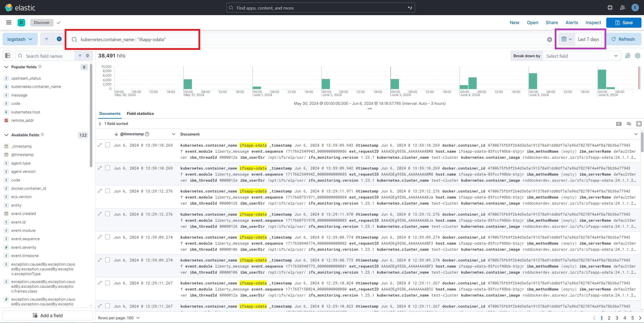Open the logstash data view dropdown

click(x=20, y=39)
